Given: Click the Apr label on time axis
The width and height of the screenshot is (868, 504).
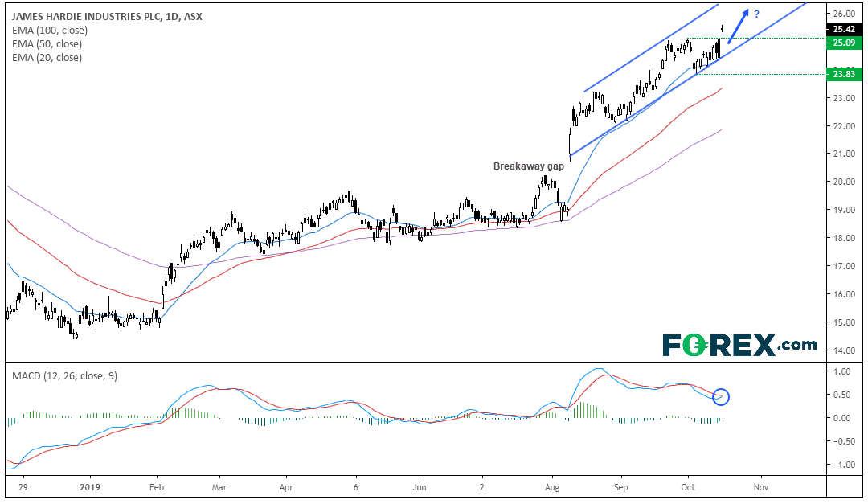Looking at the screenshot, I should [285, 487].
